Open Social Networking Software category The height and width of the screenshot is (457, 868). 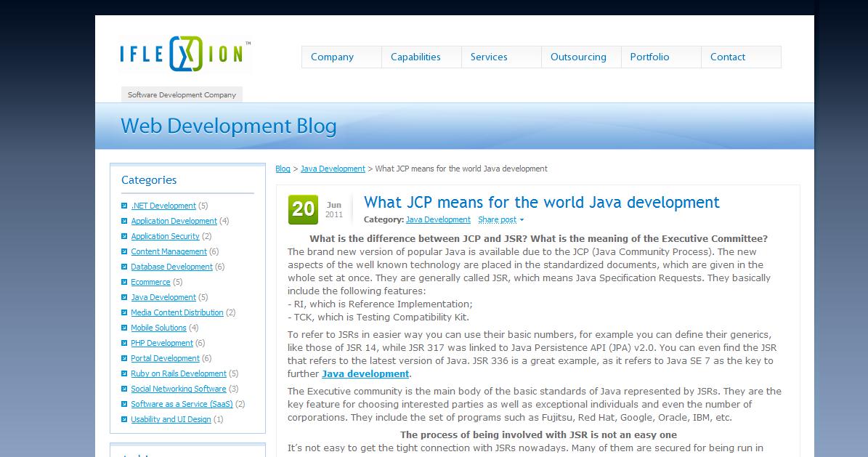[x=179, y=388]
